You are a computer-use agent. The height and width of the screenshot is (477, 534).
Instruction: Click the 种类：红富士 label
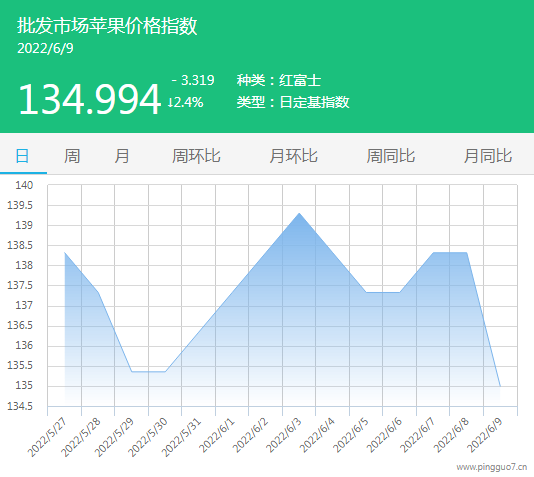(x=279, y=81)
